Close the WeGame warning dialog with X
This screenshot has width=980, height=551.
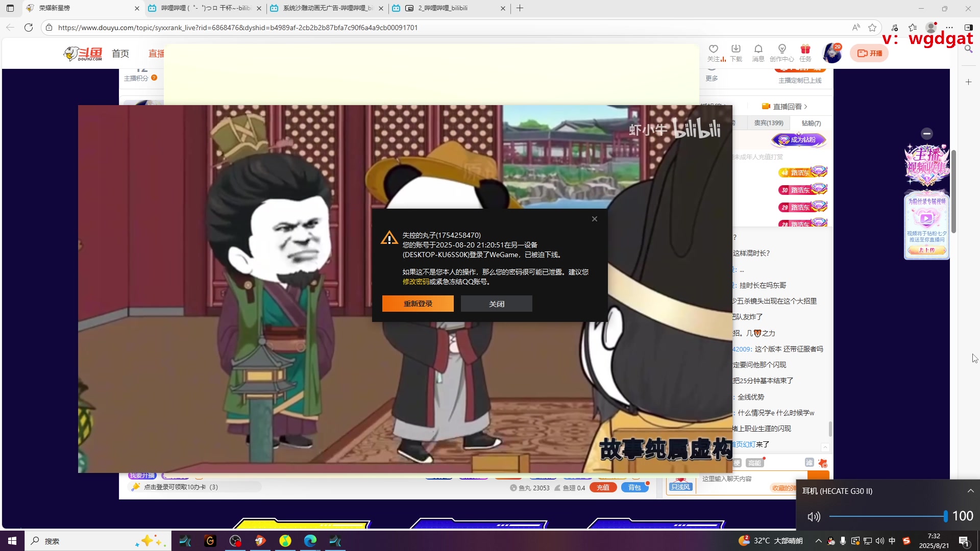(x=594, y=219)
